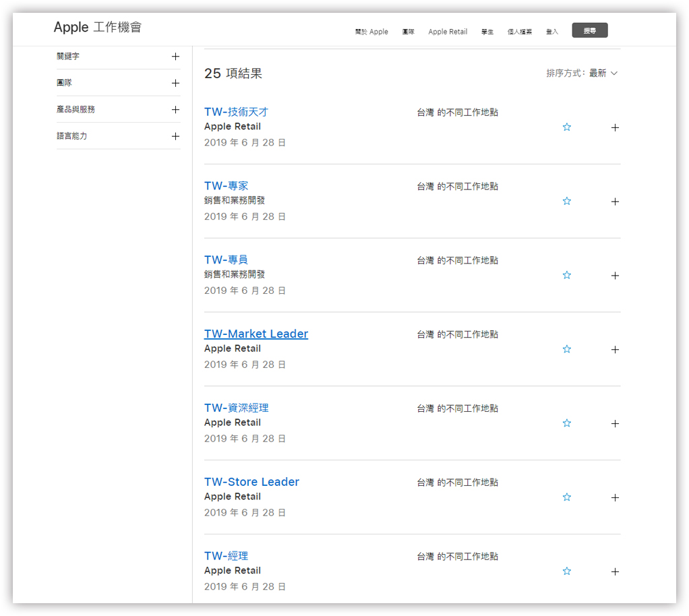Click location text on TW-技術天才 row

pos(458,113)
